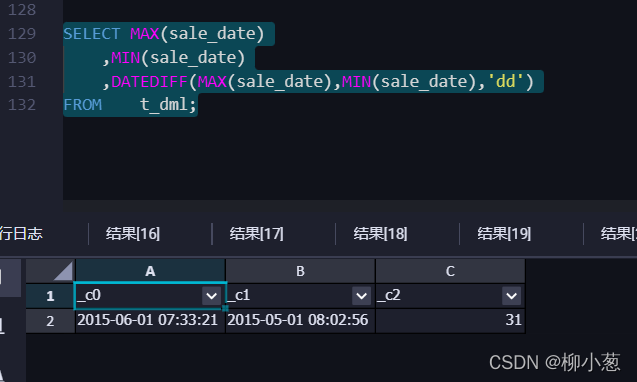
Task: Switch to the 结果[16] tab
Action: [x=133, y=234]
